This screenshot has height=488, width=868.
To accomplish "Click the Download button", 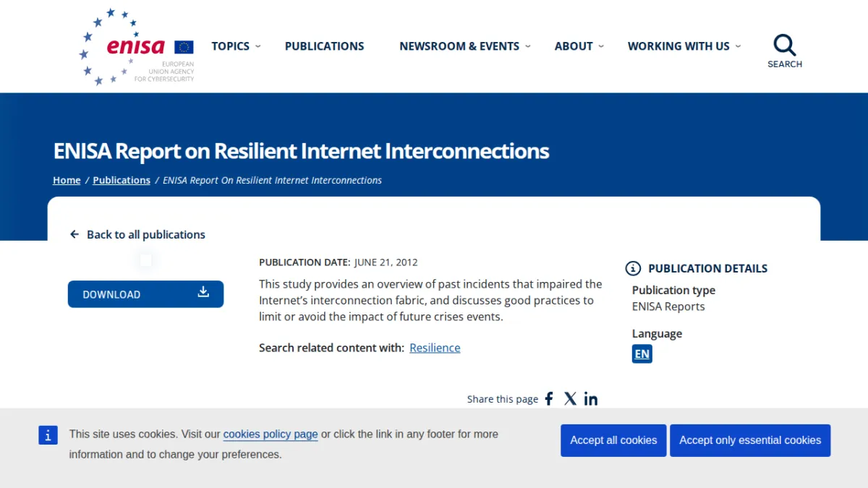I will click(145, 294).
